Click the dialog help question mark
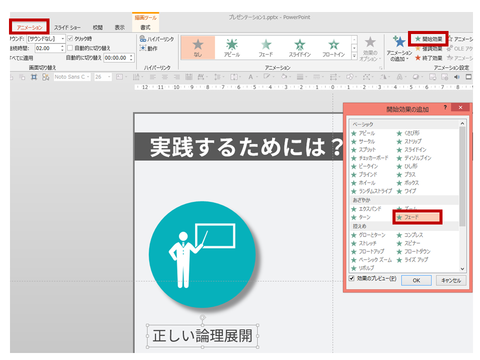Image resolution: width=480 pixels, height=360 pixels. (x=445, y=108)
